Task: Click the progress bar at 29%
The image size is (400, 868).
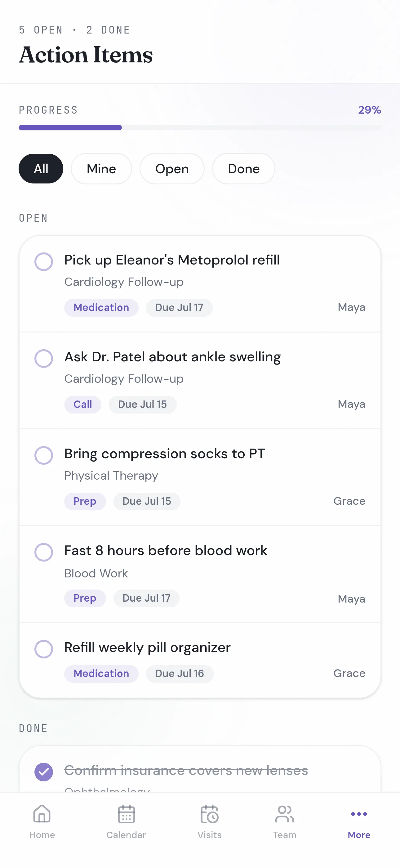Action: point(200,127)
